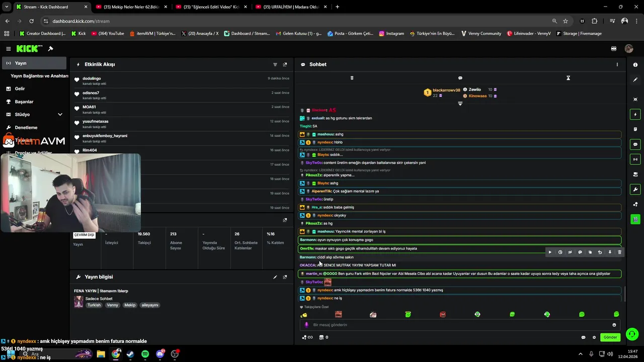
Task: Open chat settings gear icon
Action: click(x=594, y=337)
